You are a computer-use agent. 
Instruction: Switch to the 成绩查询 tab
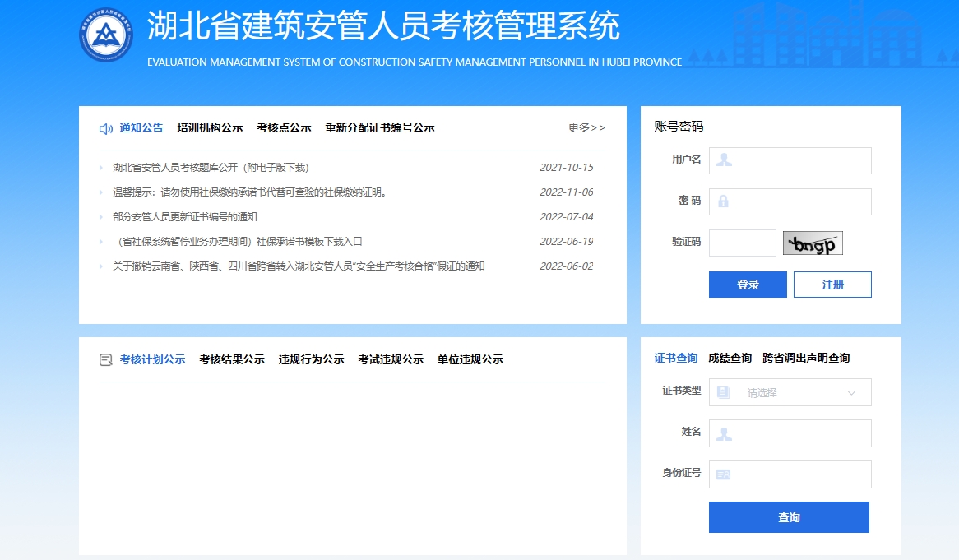coord(730,358)
